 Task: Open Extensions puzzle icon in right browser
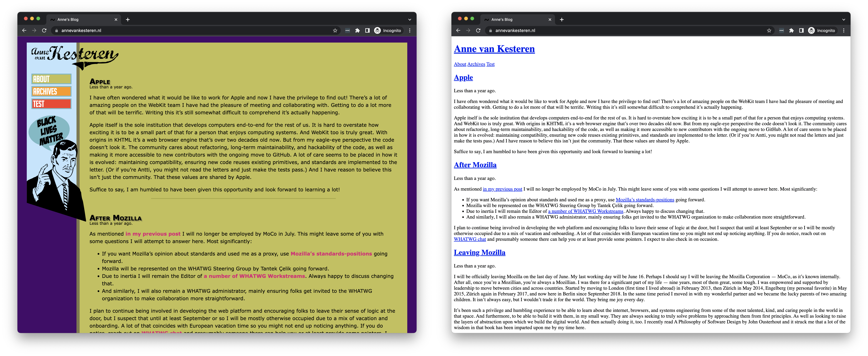click(791, 30)
